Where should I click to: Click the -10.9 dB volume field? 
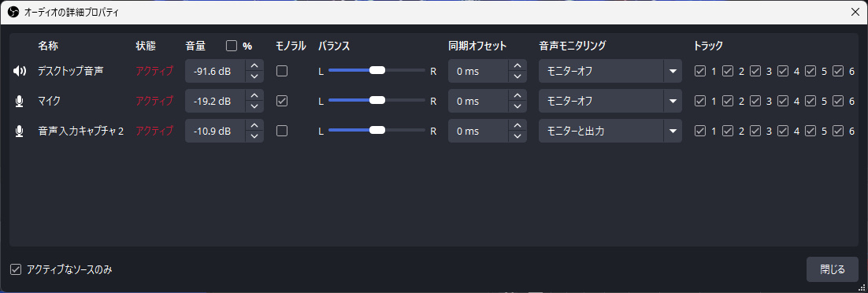tap(215, 132)
